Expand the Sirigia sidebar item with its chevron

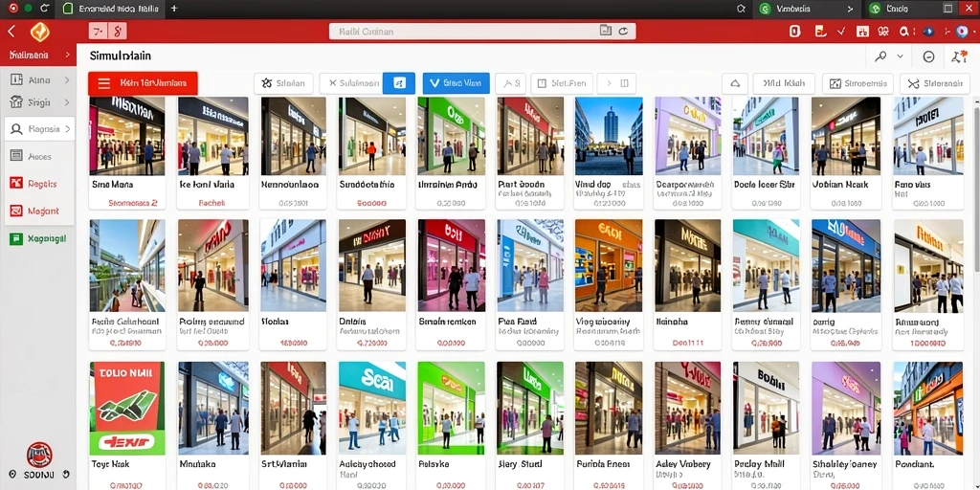tap(66, 101)
